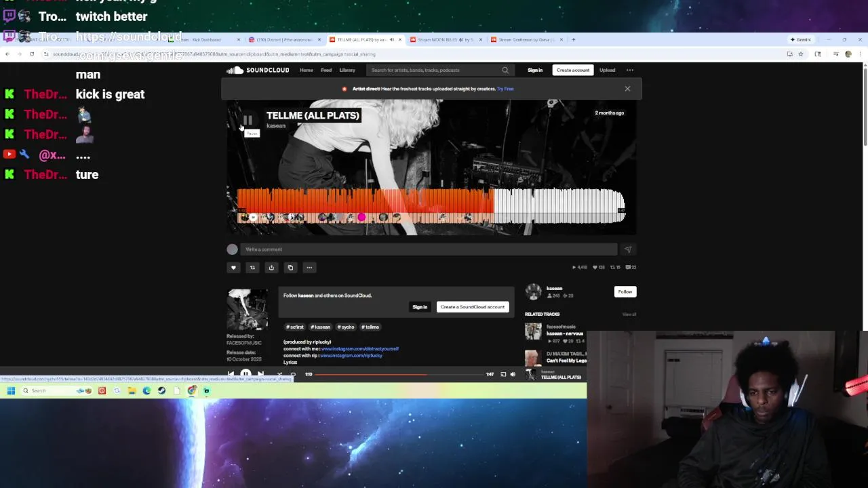Open Chrome from the taskbar
868x488 pixels.
[192, 390]
